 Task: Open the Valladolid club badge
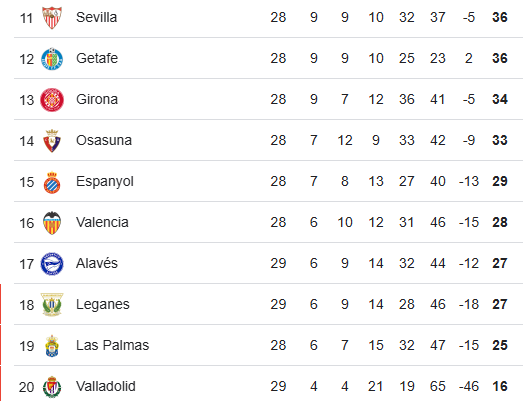[x=52, y=387]
